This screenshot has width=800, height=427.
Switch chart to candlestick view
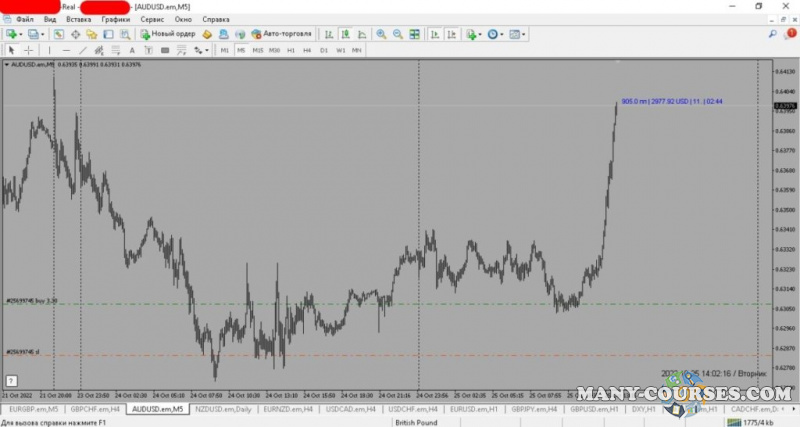pyautogui.click(x=345, y=34)
